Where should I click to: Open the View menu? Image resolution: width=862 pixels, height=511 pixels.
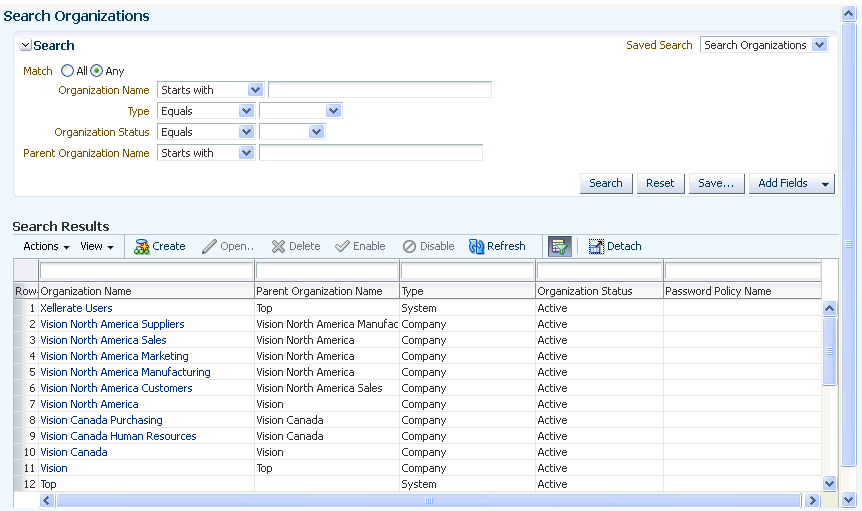click(97, 246)
